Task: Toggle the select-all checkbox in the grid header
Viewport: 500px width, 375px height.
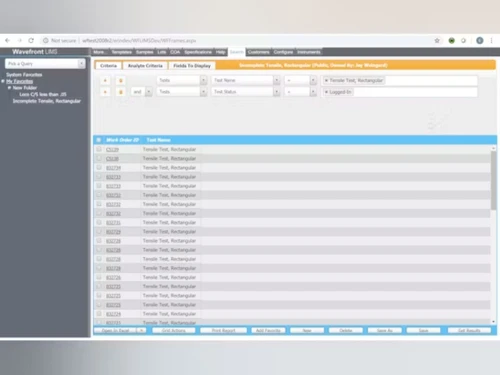Action: (99, 140)
